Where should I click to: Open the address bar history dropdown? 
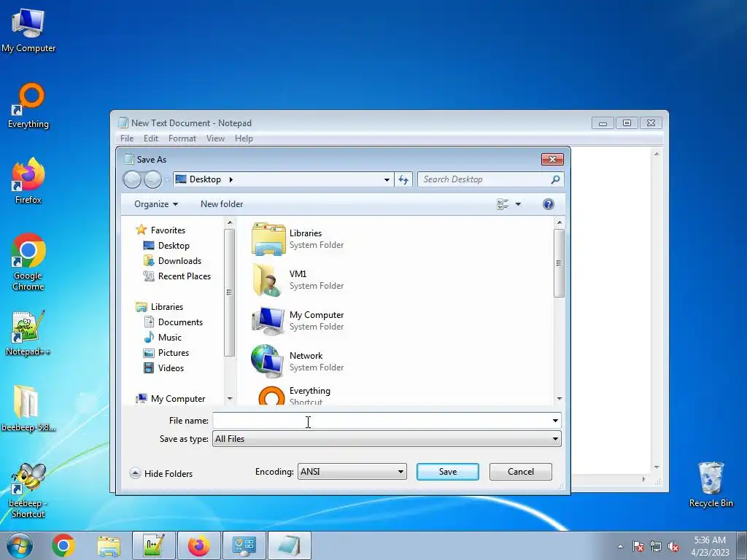click(387, 179)
